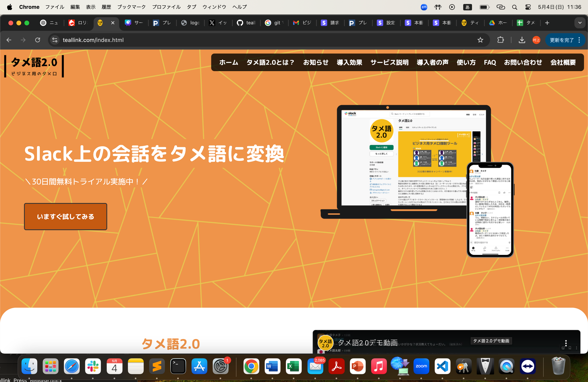Open Slack from the Dock
Viewport: 588px width, 382px height.
click(93, 366)
